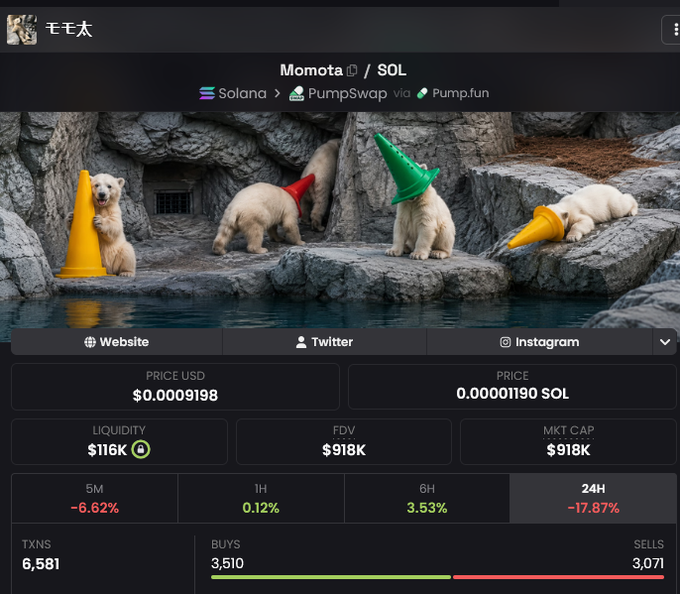Select the 24H timeframe tab
Viewport: 680px width, 594px height.
point(593,498)
